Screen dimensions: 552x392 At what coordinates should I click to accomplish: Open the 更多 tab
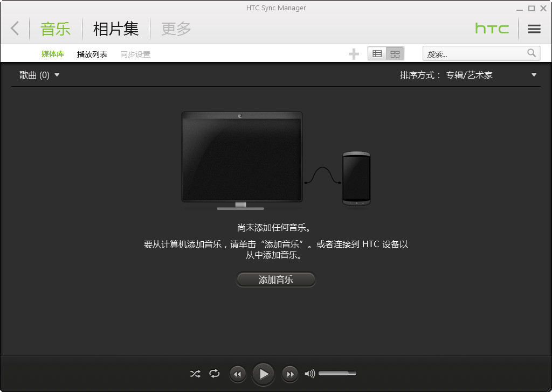click(x=176, y=29)
